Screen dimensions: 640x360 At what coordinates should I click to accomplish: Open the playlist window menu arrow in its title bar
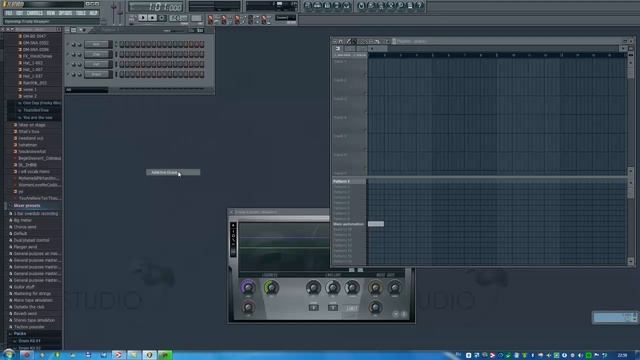(x=335, y=41)
